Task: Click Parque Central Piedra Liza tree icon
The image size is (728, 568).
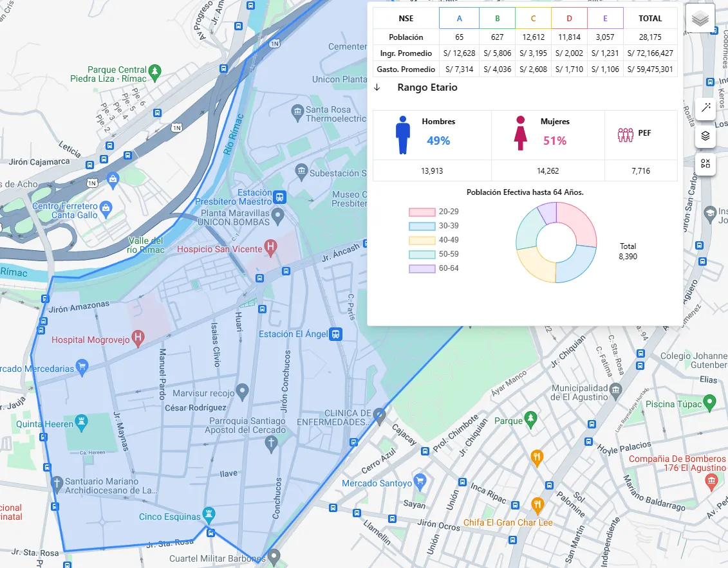Action: point(154,73)
